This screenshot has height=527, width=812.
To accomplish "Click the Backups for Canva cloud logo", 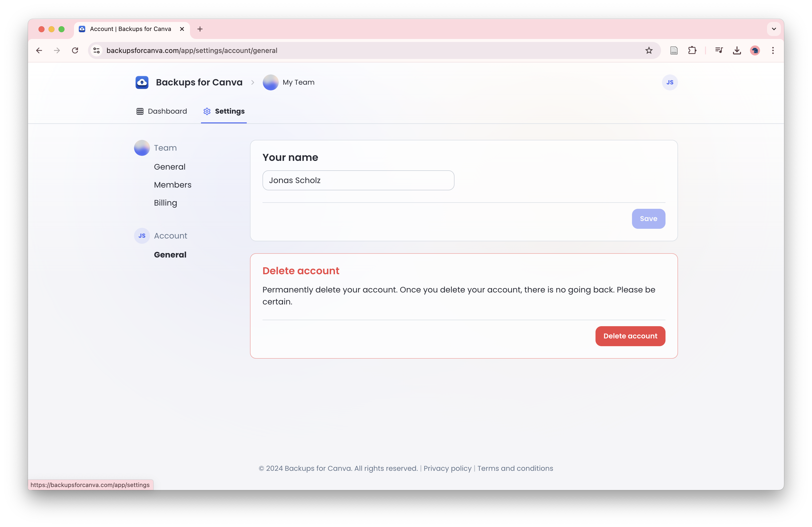I will pyautogui.click(x=142, y=82).
